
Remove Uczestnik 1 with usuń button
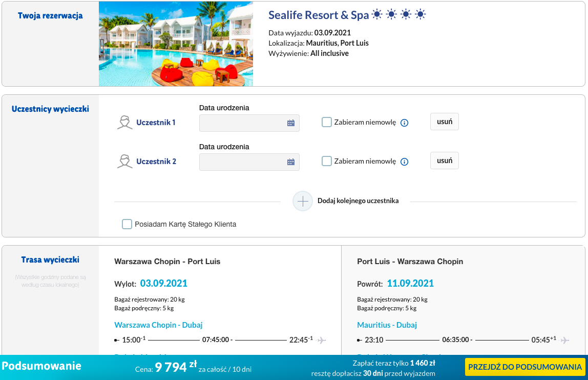click(x=444, y=122)
